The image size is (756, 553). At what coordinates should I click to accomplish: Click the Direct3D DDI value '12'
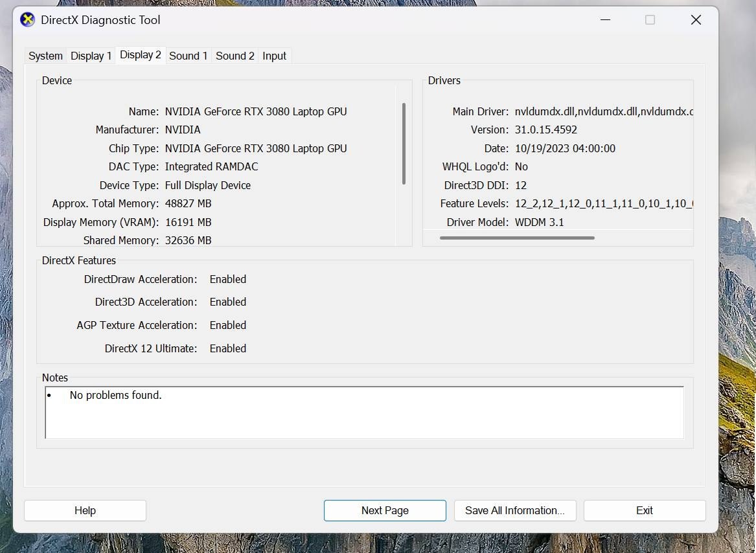pos(521,186)
